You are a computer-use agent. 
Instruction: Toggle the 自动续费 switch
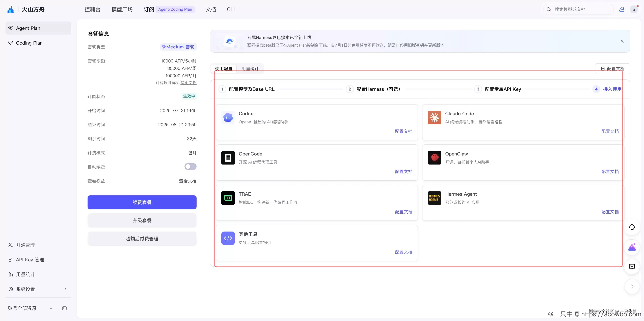(190, 167)
